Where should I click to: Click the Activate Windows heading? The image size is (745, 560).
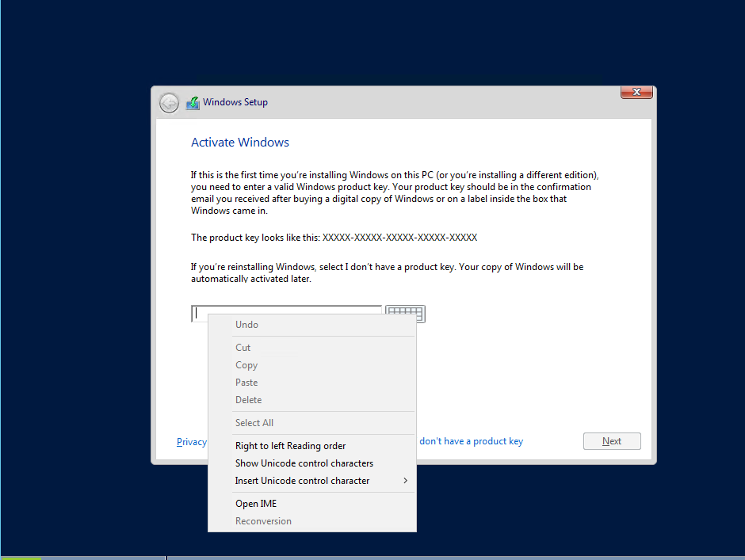[x=240, y=143]
